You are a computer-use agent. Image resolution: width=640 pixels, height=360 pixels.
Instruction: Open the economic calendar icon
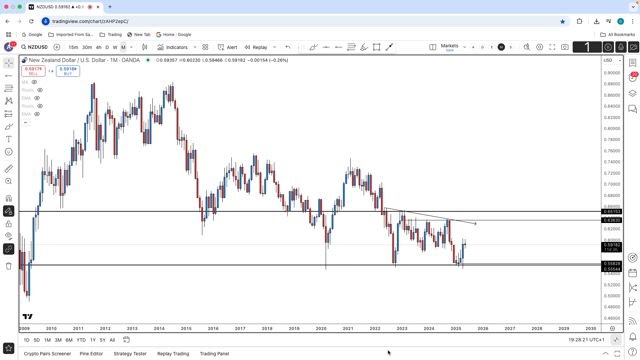[x=633, y=273]
